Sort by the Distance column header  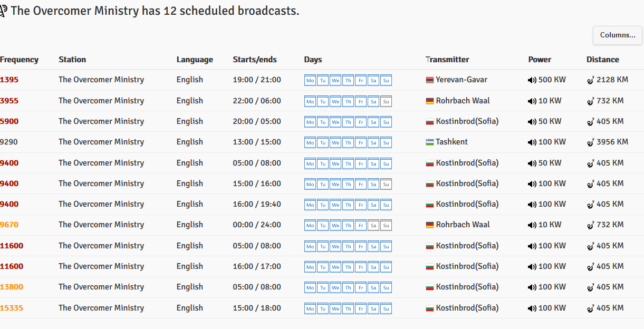click(x=603, y=60)
